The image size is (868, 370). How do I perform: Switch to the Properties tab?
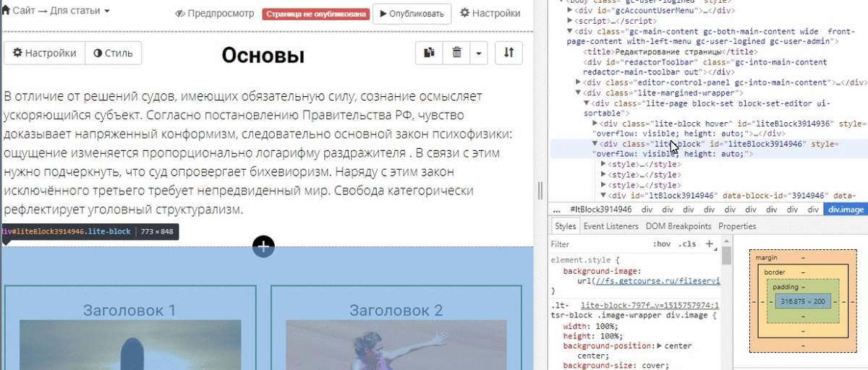[x=737, y=226]
